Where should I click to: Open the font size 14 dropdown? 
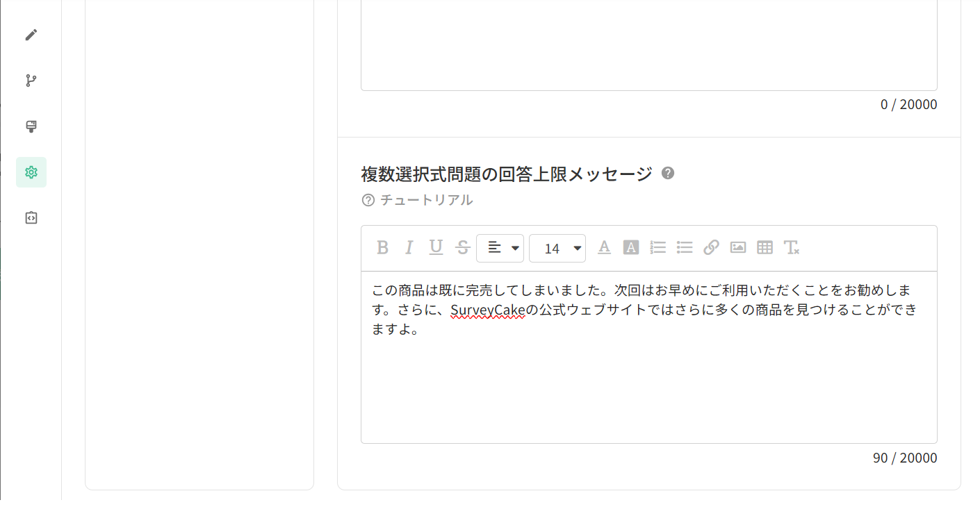pos(557,248)
